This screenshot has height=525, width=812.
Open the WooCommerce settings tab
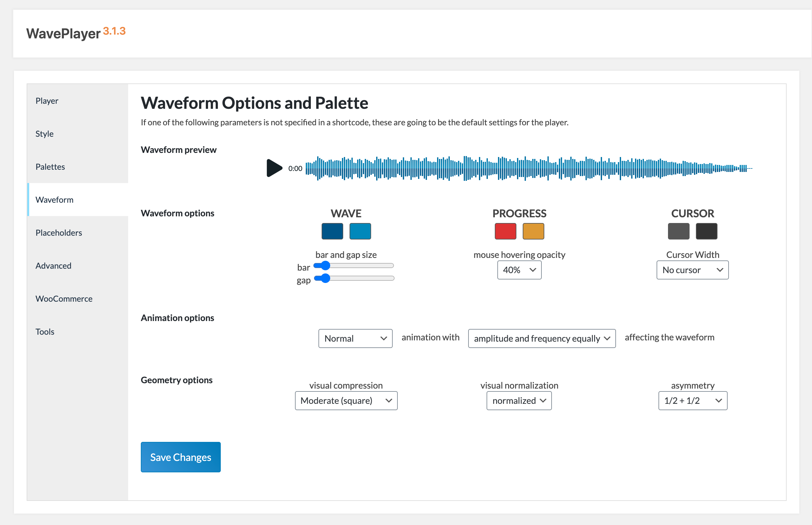(x=64, y=299)
